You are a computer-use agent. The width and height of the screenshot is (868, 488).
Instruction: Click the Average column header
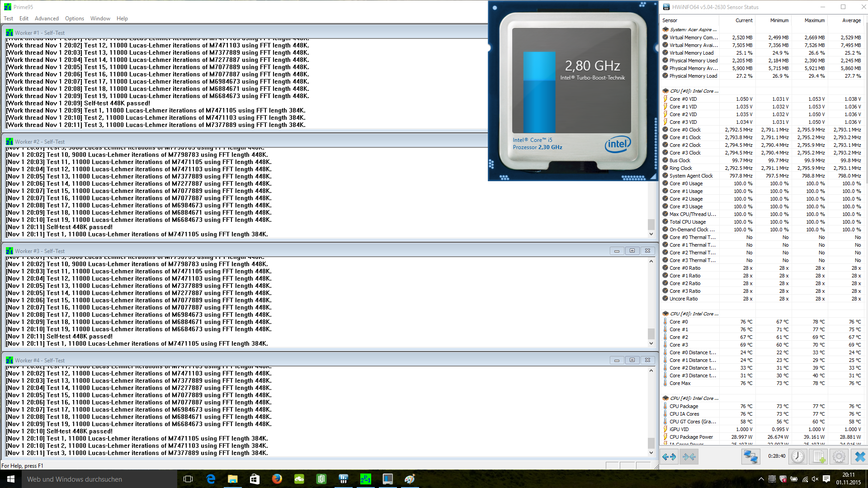851,20
